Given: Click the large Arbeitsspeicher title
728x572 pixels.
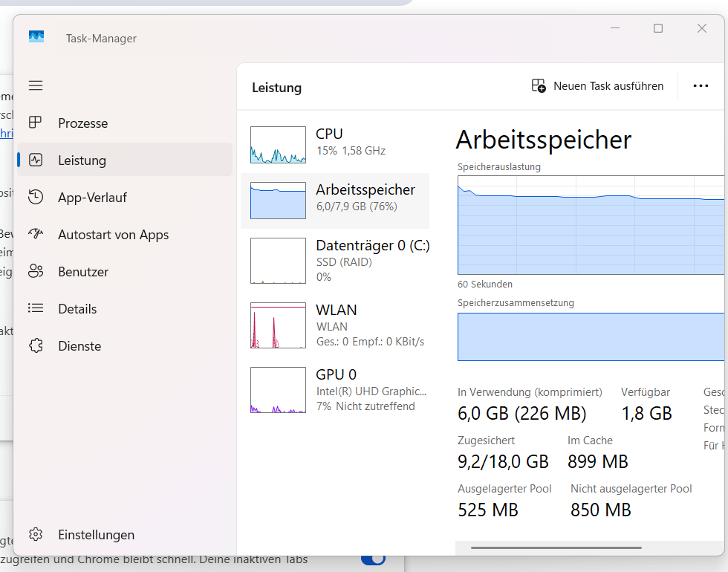Looking at the screenshot, I should pyautogui.click(x=544, y=140).
